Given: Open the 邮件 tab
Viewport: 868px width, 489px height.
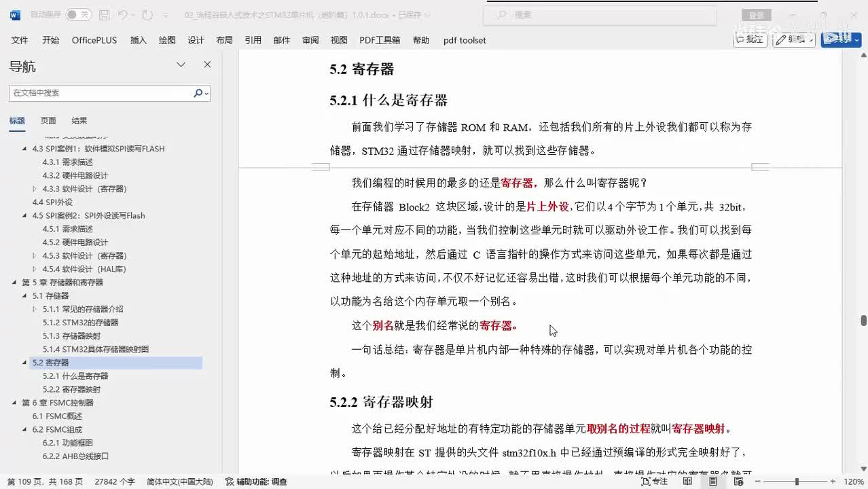Looking at the screenshot, I should (x=282, y=40).
